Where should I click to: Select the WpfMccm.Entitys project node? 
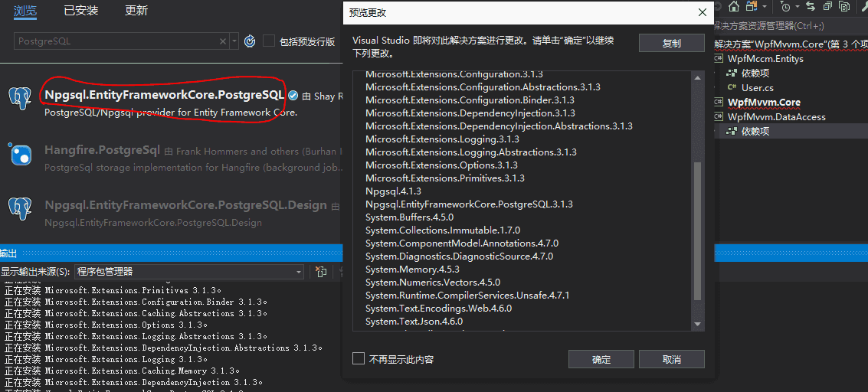pyautogui.click(x=765, y=59)
